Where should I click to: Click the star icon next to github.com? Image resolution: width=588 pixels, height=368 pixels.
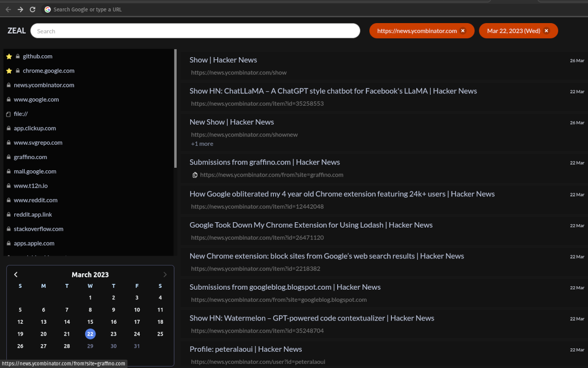tap(9, 57)
